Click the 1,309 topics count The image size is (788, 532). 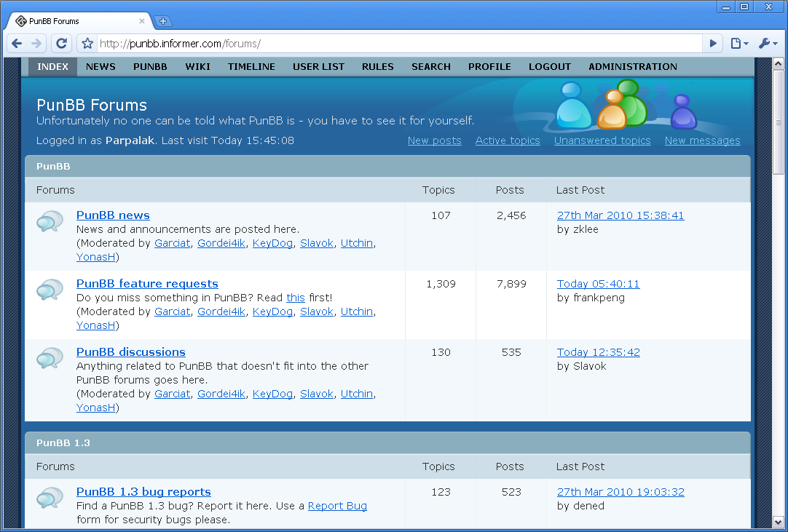click(x=441, y=284)
